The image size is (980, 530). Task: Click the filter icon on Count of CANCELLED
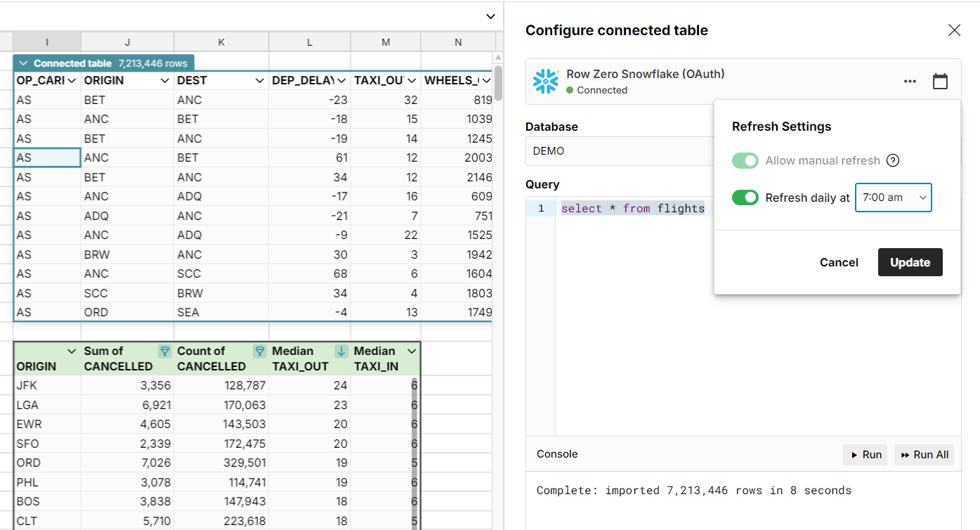pyautogui.click(x=259, y=351)
